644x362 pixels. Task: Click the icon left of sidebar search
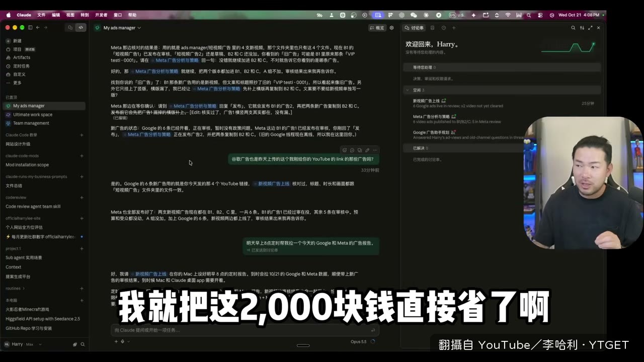coord(75,344)
